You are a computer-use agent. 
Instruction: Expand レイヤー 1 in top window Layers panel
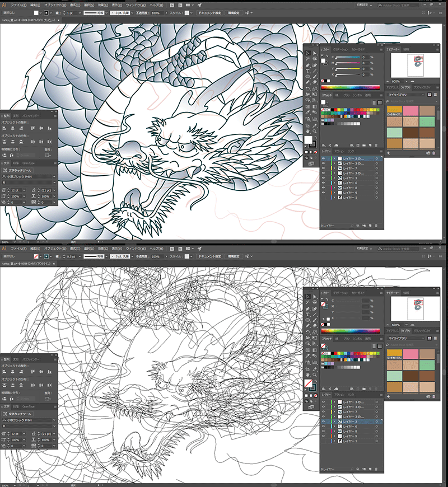[335, 198]
